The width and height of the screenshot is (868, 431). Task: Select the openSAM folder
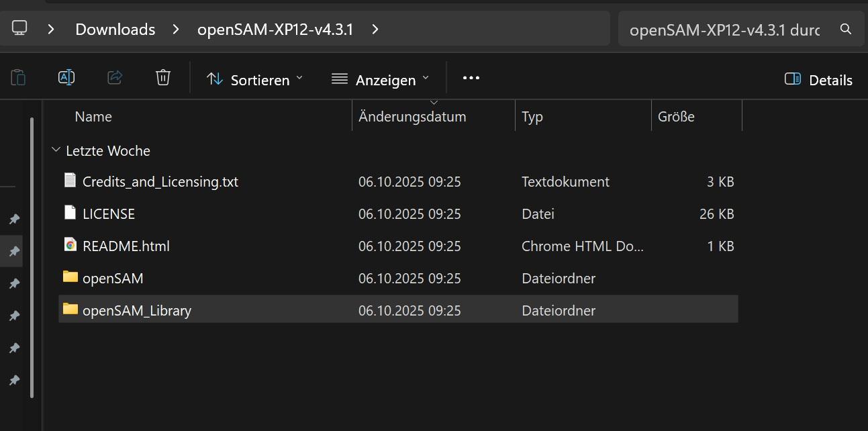coord(112,279)
